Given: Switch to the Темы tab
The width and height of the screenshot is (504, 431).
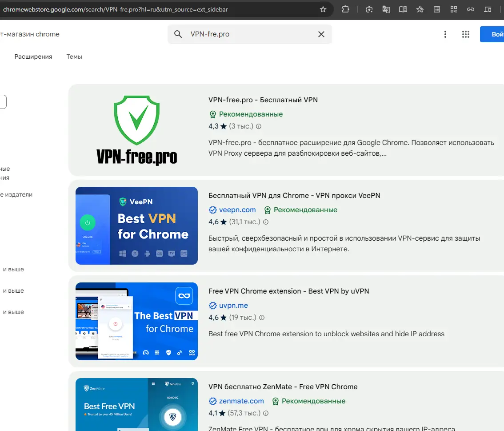Looking at the screenshot, I should tap(74, 56).
